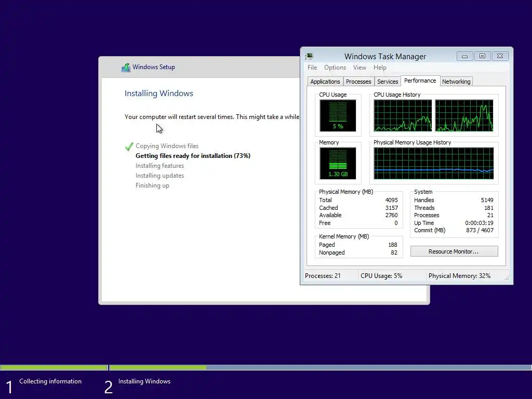Click 'Physical Memory: 32%' in the status bar
Image resolution: width=532 pixels, height=399 pixels.
pos(459,276)
